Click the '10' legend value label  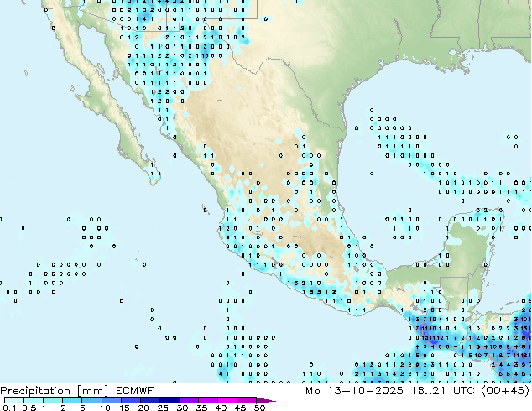click(x=105, y=408)
